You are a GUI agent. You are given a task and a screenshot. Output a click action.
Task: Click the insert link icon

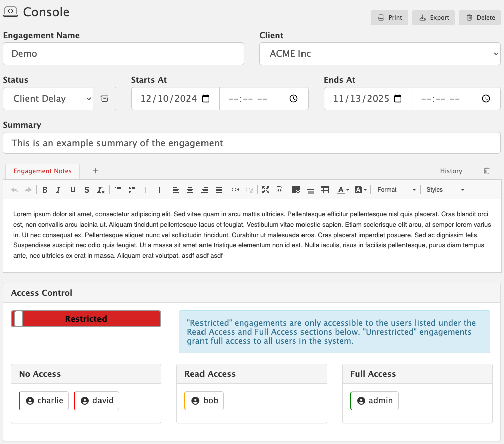click(235, 190)
